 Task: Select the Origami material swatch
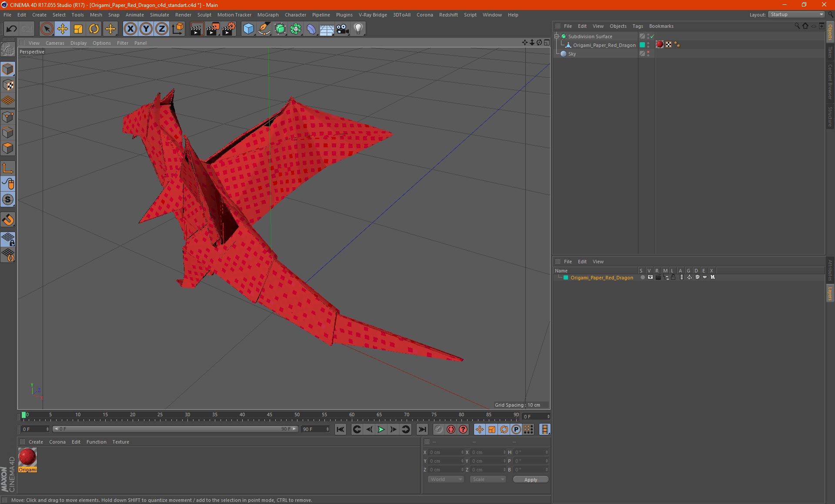(28, 458)
